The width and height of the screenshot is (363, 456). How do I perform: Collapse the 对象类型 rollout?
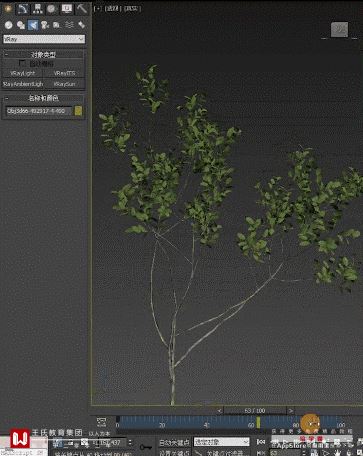(43, 54)
